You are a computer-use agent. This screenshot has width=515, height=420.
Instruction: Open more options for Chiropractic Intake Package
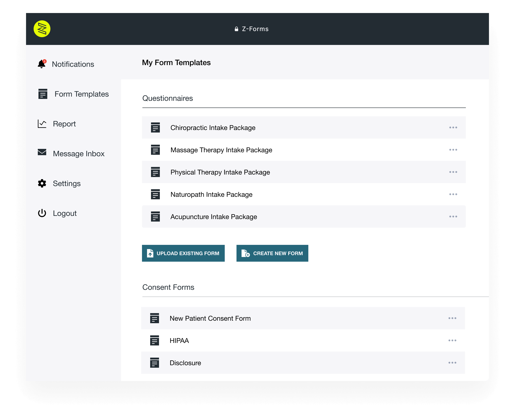tap(453, 127)
